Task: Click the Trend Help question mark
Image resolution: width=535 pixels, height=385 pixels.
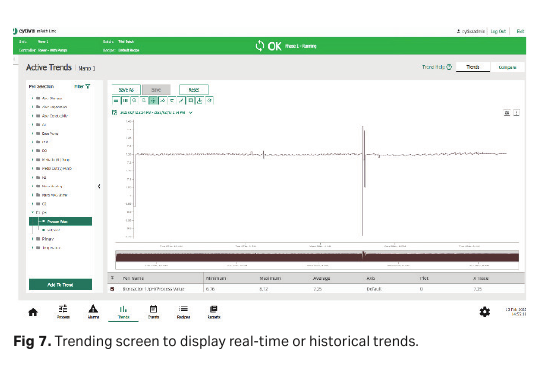Action: point(449,67)
